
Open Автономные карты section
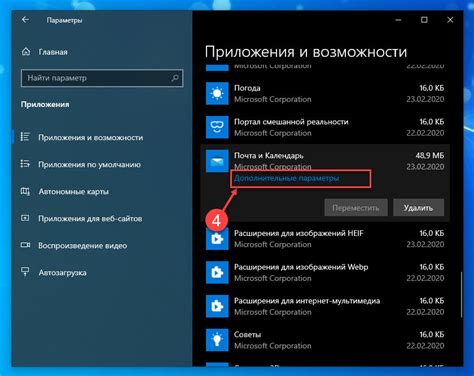click(x=73, y=191)
